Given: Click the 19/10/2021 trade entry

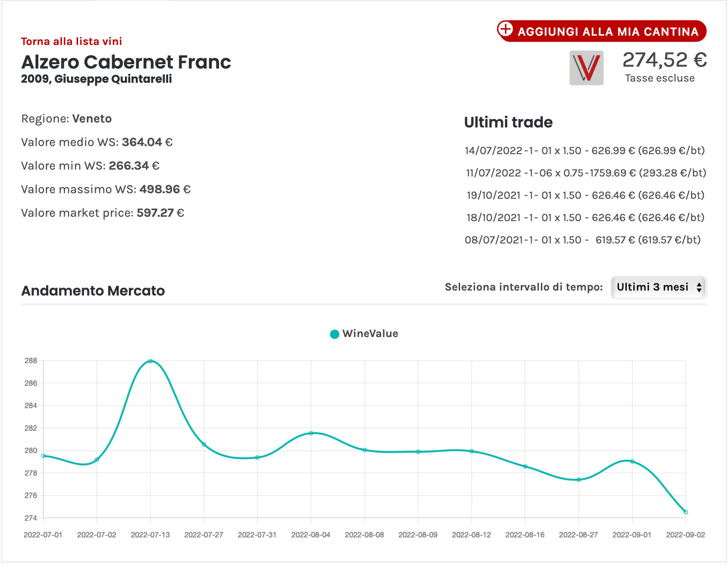Looking at the screenshot, I should tap(586, 195).
